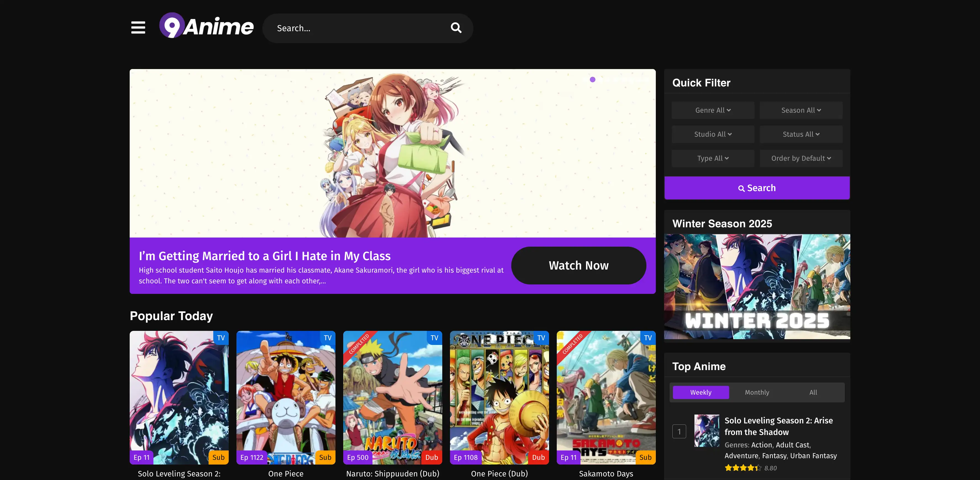Expand the Status All dropdown
980x480 pixels.
[x=801, y=134]
